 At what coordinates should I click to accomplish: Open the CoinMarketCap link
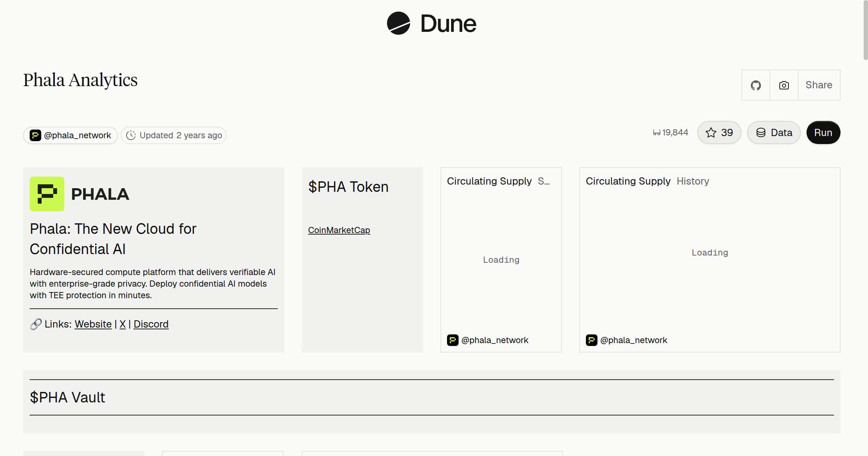(339, 230)
